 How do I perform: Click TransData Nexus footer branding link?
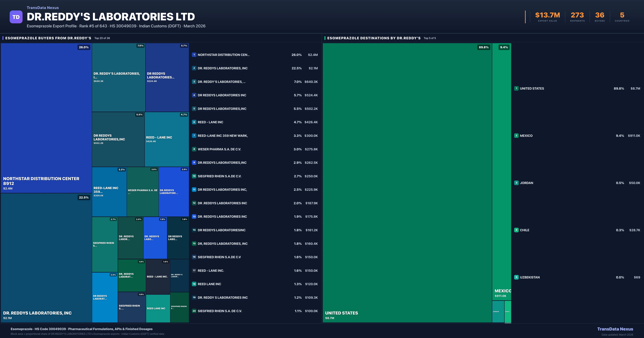pyautogui.click(x=615, y=329)
